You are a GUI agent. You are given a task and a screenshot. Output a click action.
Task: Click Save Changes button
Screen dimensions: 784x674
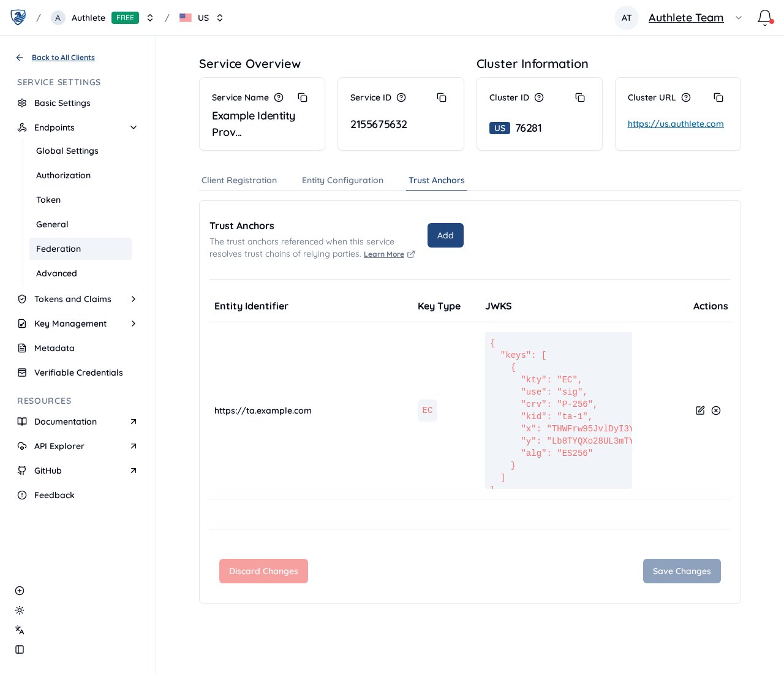pyautogui.click(x=682, y=571)
